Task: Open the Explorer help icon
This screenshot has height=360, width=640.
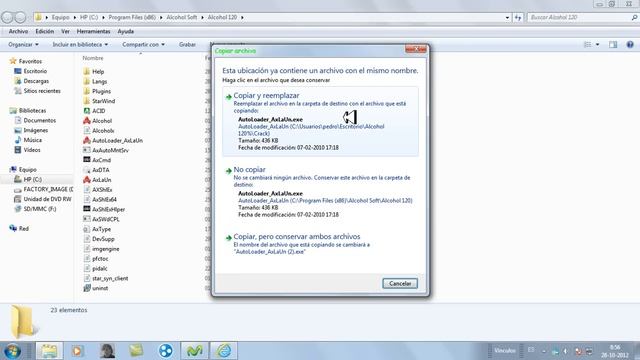Action: pos(630,44)
